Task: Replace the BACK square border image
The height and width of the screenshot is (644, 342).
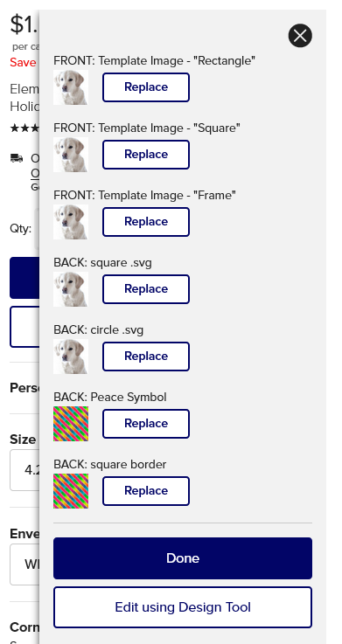Action: pos(146,491)
